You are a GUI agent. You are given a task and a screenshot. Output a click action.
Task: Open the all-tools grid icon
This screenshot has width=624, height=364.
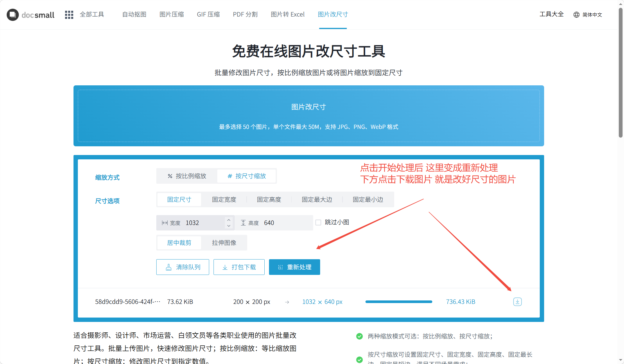pyautogui.click(x=69, y=15)
